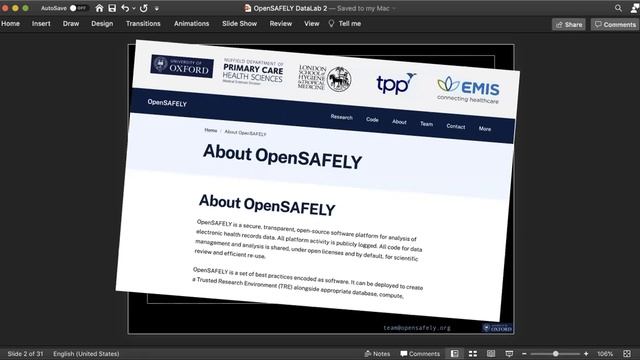Click the Slide 2 of 31 indicator
The width and height of the screenshot is (640, 360).
click(x=25, y=354)
